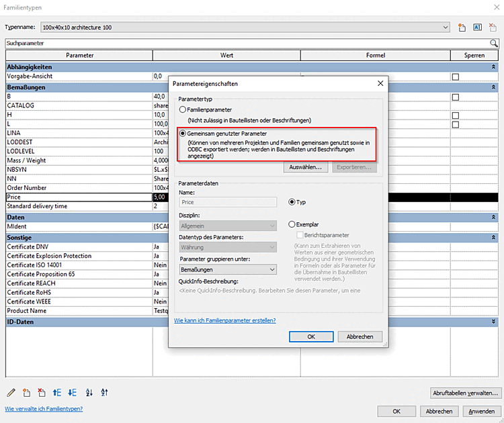
Task: Click the sort parameters ascending icon
Action: (x=89, y=392)
